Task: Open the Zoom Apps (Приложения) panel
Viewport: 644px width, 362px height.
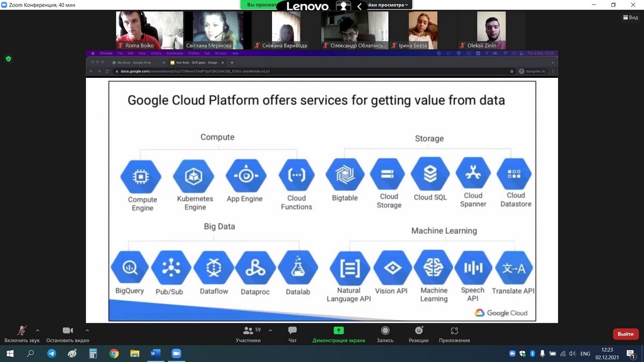Action: 454,334
